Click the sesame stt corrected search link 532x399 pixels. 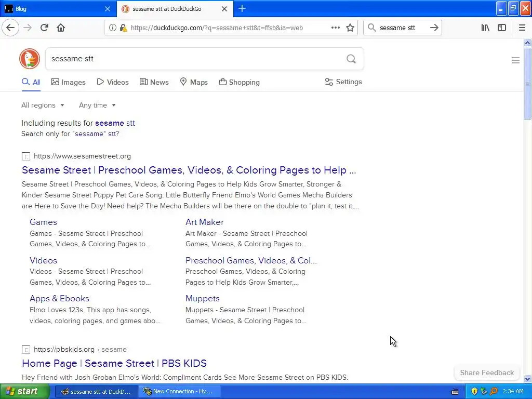point(115,123)
